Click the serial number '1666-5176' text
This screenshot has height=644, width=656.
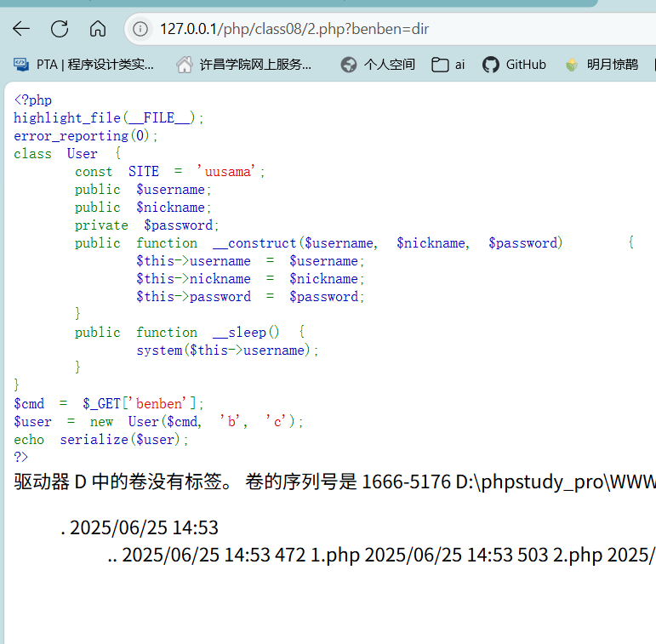click(406, 482)
